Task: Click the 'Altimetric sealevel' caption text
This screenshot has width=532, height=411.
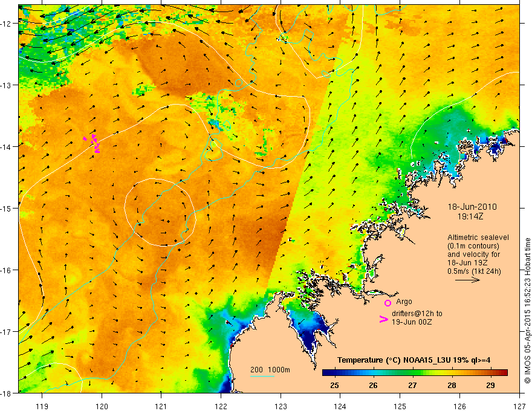Action: (478, 238)
